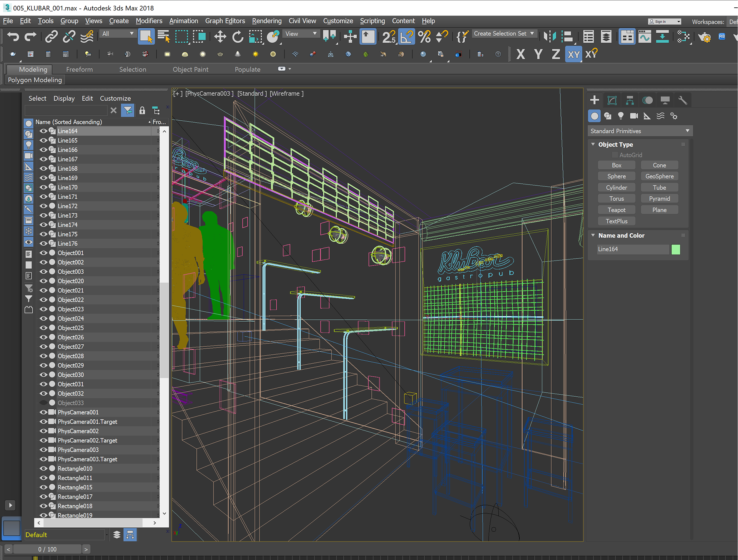Open the green object color swatch
The width and height of the screenshot is (738, 560).
click(x=675, y=249)
